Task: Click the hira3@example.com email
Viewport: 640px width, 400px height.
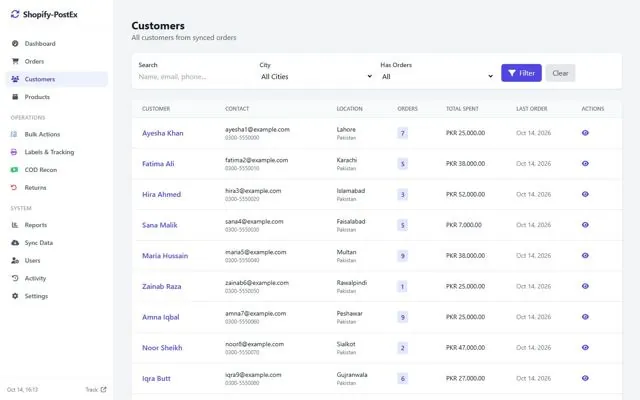Action: tap(253, 191)
